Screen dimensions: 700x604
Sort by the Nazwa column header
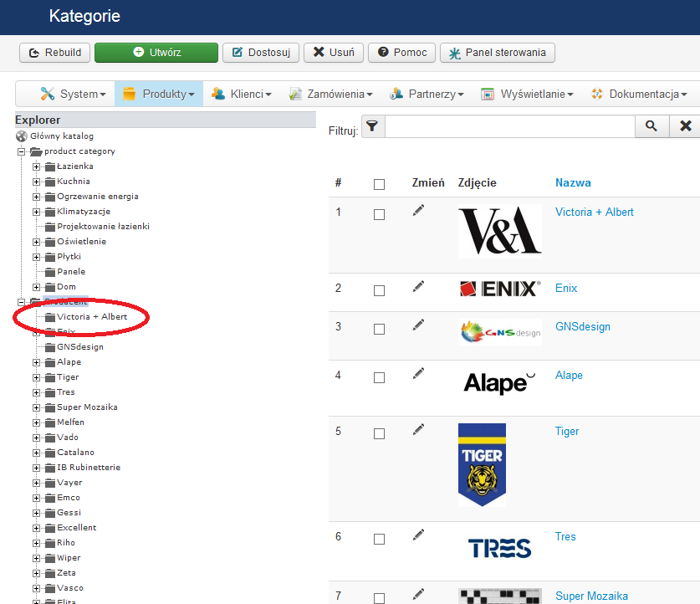573,182
